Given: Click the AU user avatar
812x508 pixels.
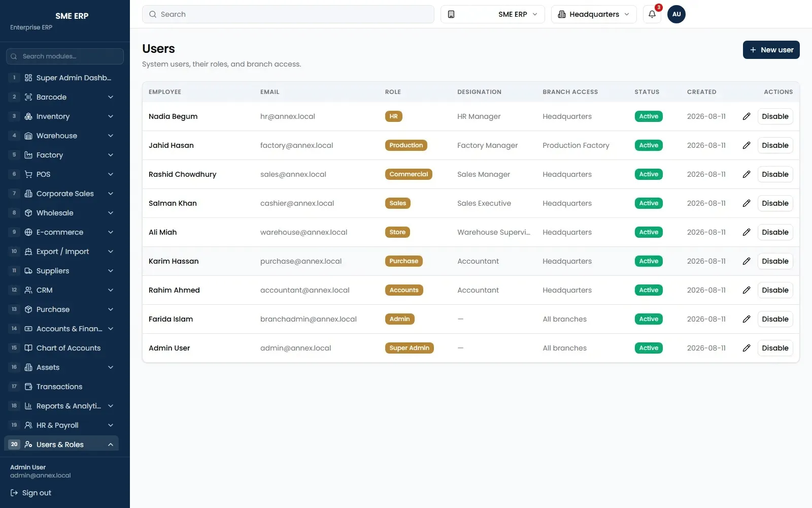Looking at the screenshot, I should [676, 14].
